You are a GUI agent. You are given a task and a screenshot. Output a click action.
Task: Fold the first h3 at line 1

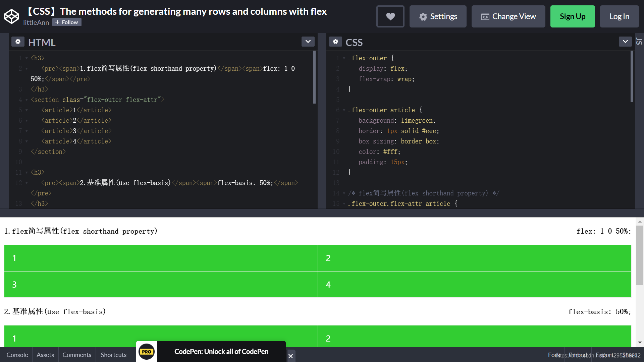coord(26,58)
